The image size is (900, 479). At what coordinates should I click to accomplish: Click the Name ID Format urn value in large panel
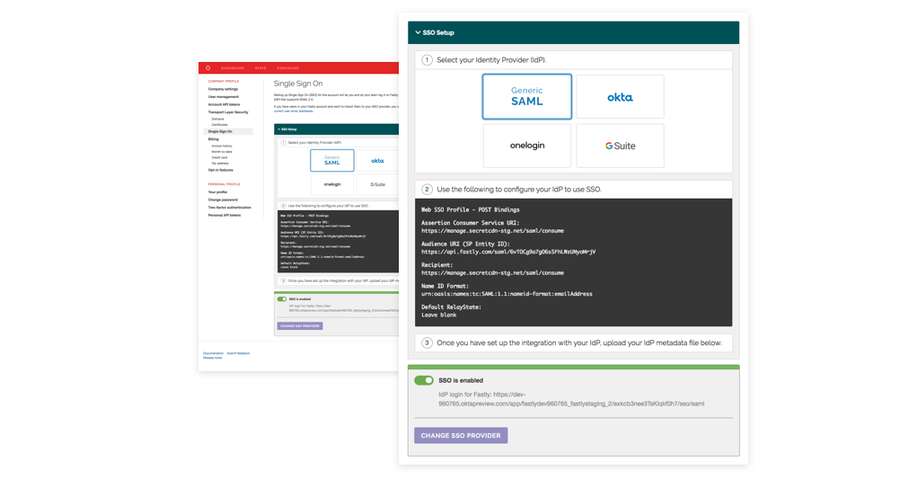507,294
